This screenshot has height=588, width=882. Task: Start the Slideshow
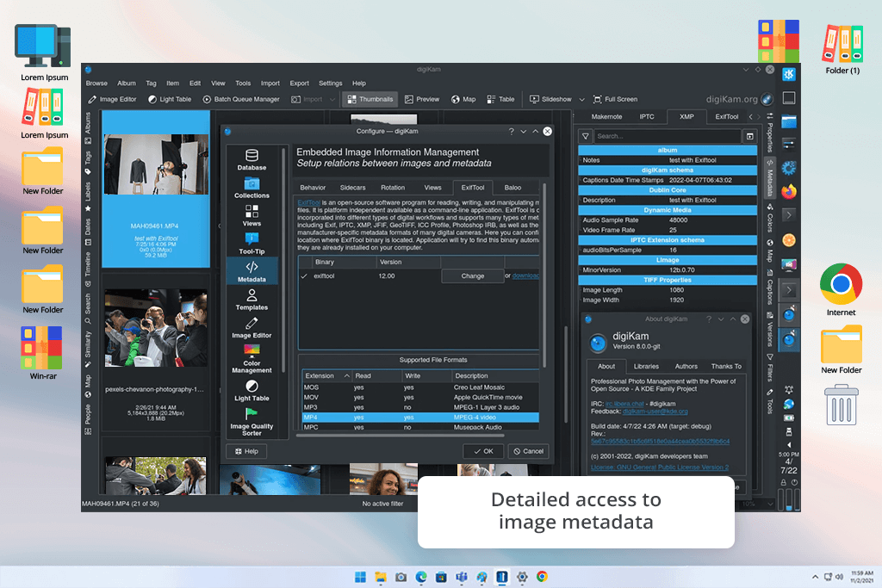pyautogui.click(x=550, y=100)
